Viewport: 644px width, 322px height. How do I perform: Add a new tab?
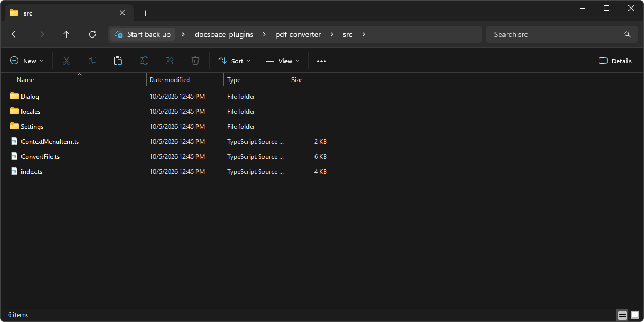point(145,13)
